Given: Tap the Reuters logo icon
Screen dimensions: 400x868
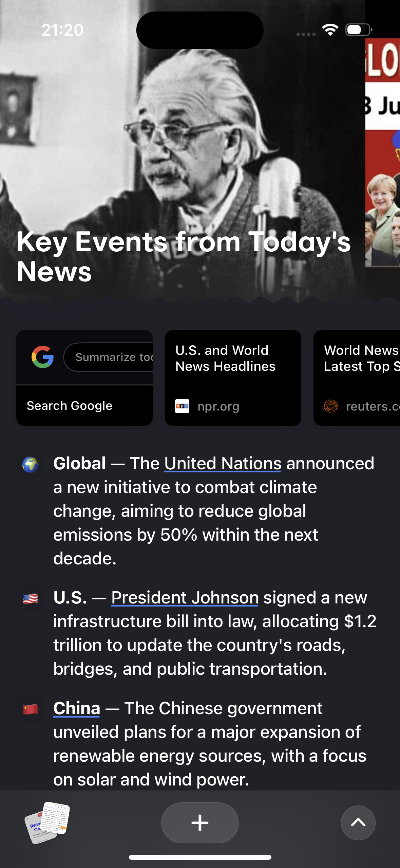Looking at the screenshot, I should click(331, 406).
